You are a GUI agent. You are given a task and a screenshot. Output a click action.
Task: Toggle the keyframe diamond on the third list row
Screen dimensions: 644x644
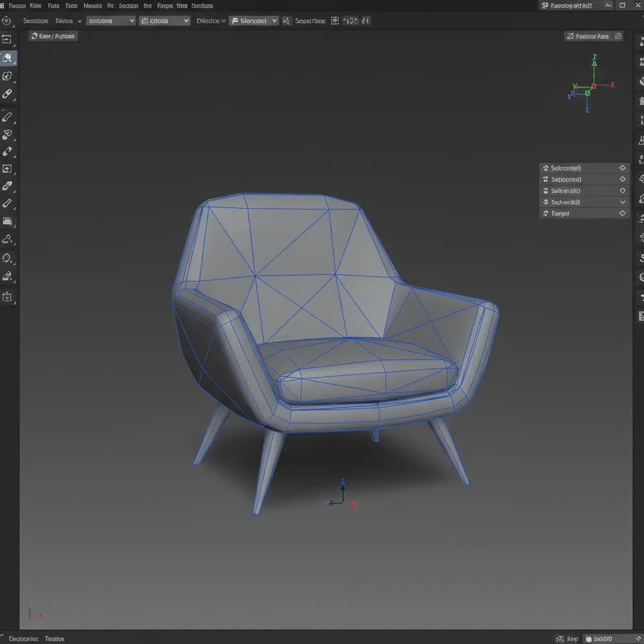point(623,190)
